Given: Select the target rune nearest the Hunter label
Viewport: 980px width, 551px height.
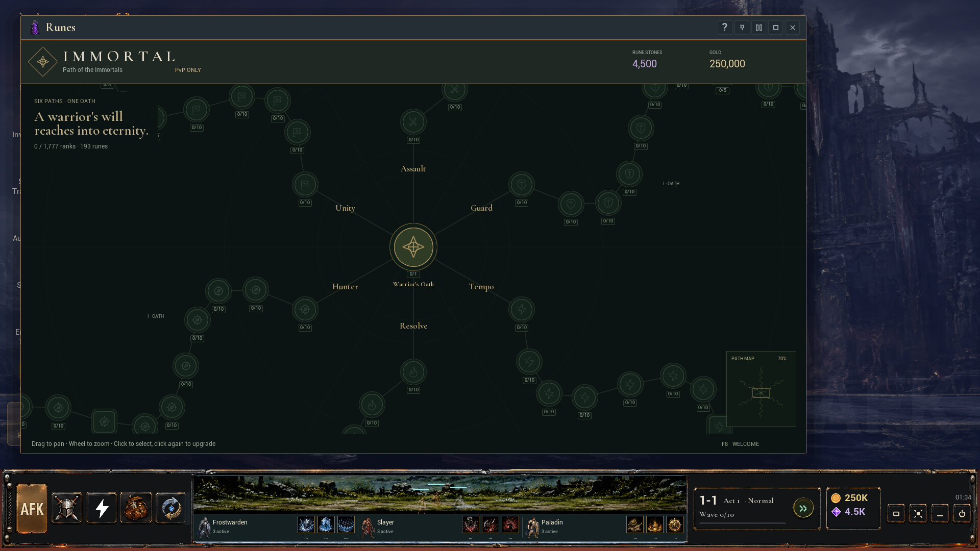Looking at the screenshot, I should tap(305, 310).
